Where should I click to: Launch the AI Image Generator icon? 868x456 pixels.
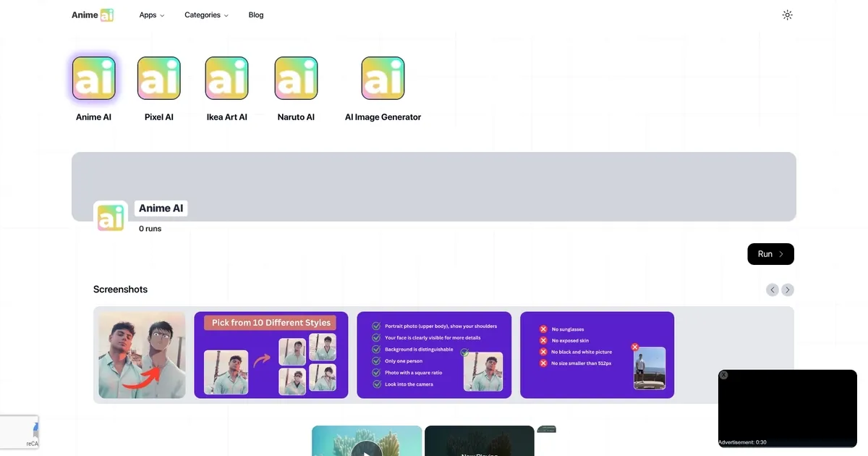(383, 78)
